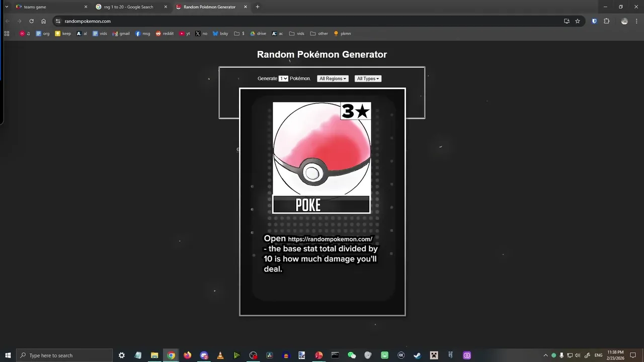
Task: Open the gmail bookmark
Action: click(121, 34)
